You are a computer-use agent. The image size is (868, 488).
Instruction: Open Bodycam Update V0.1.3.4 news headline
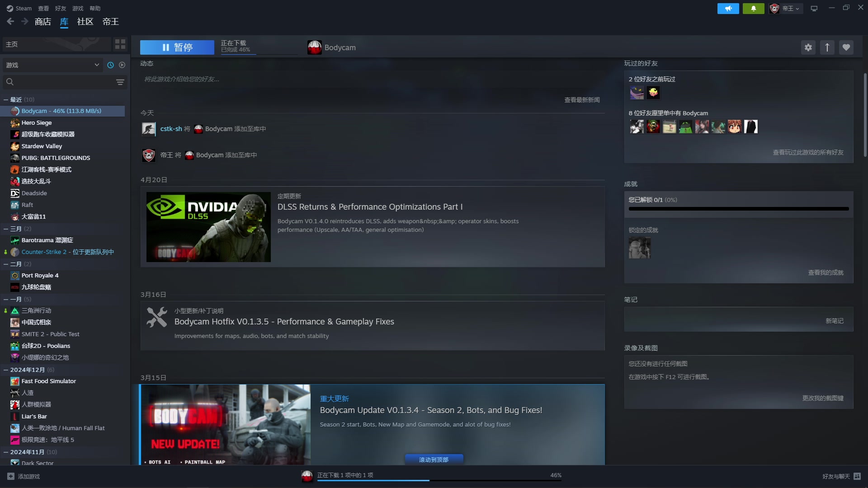click(x=431, y=410)
